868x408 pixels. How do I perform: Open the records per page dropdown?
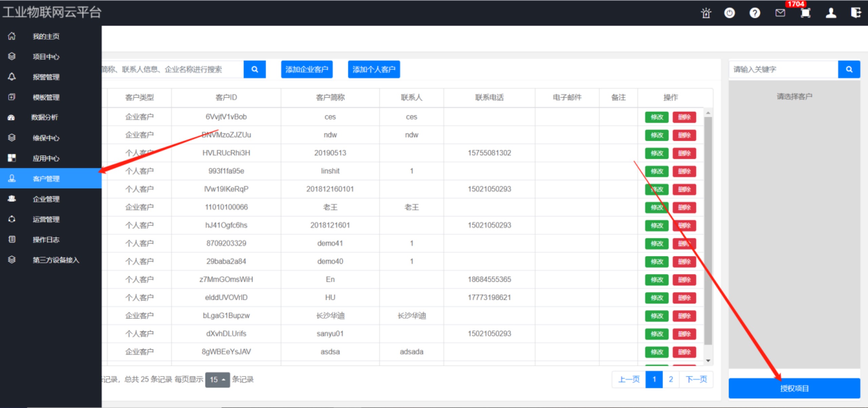217,380
